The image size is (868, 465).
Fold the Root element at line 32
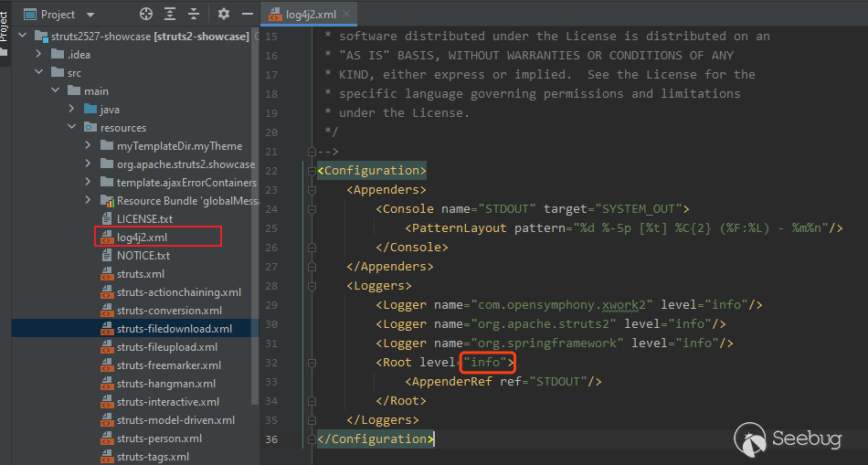313,363
